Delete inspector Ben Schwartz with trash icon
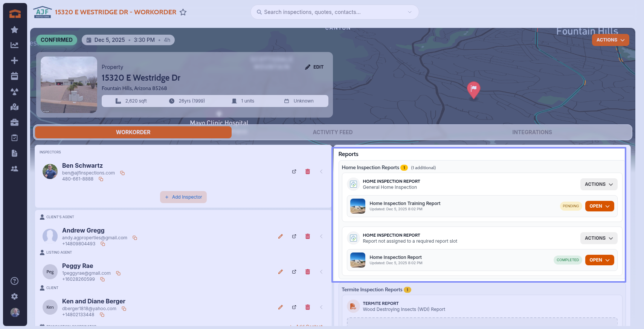Screen dimensions: 644x329 click(308, 171)
